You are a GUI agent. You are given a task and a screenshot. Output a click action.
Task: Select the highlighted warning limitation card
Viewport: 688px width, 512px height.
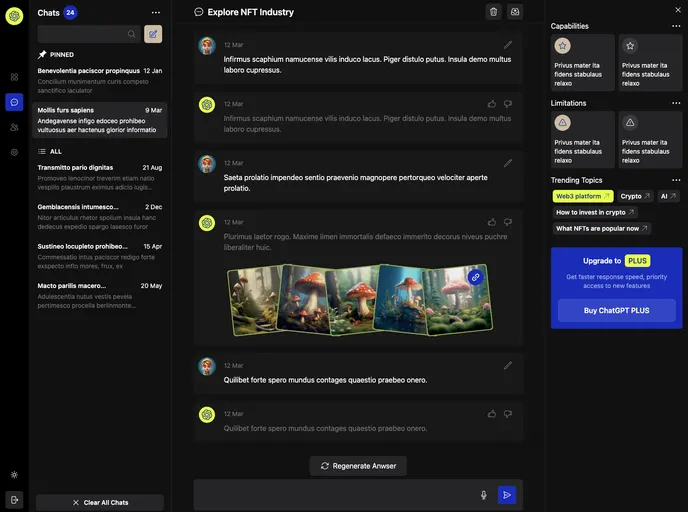coord(583,140)
